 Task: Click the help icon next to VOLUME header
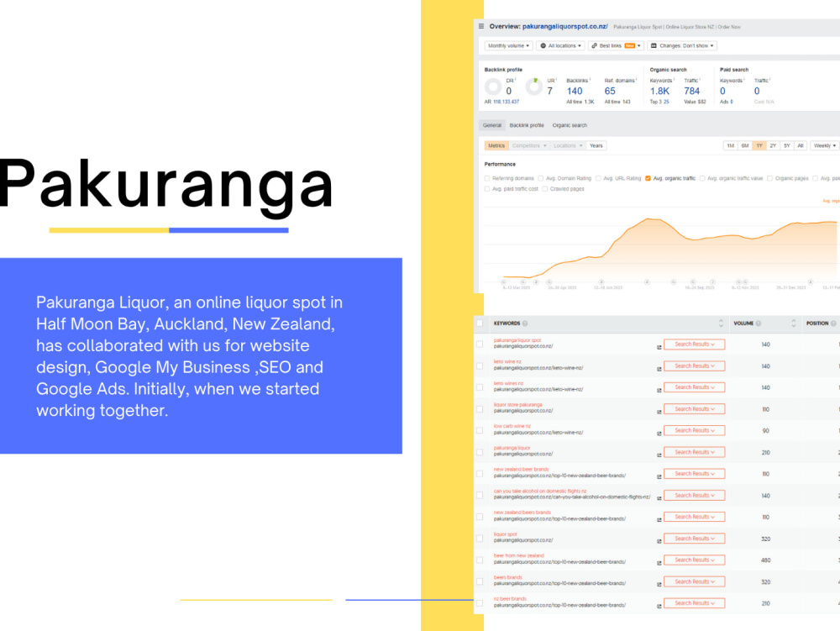click(758, 323)
